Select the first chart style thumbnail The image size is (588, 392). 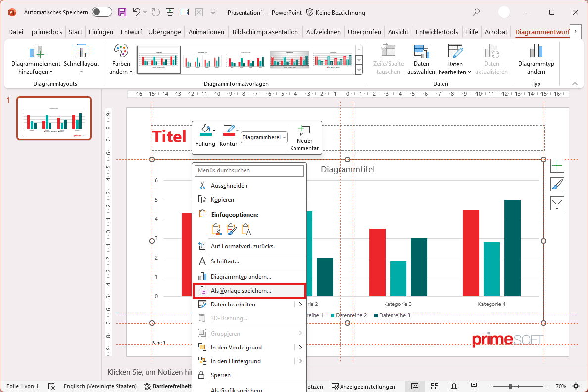pyautogui.click(x=159, y=60)
